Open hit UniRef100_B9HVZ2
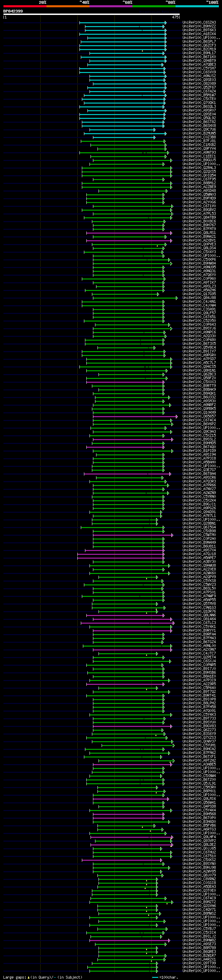222x980 pixels. [x=199, y=26]
